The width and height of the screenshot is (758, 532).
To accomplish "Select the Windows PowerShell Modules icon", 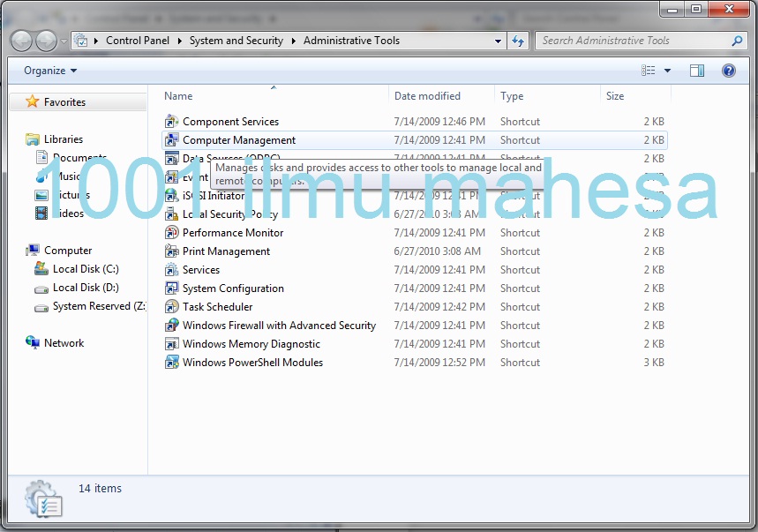I will pyautogui.click(x=171, y=363).
